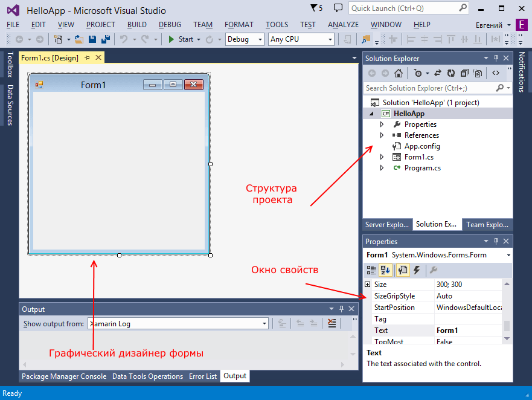
Task: Open the Show output from dropdown
Action: point(178,324)
